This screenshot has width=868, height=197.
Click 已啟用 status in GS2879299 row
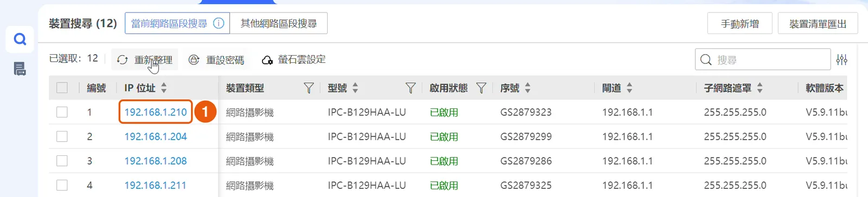(x=444, y=136)
